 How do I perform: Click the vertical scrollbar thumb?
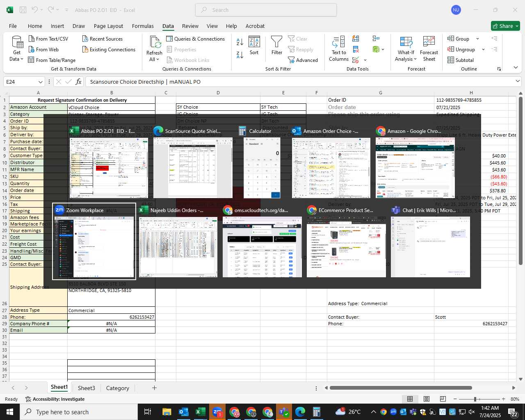(521, 180)
